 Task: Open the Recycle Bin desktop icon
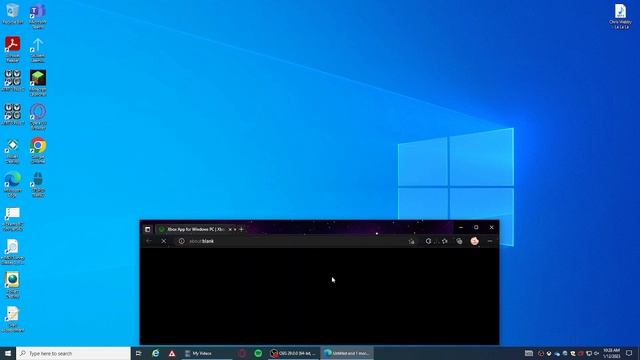tap(13, 13)
